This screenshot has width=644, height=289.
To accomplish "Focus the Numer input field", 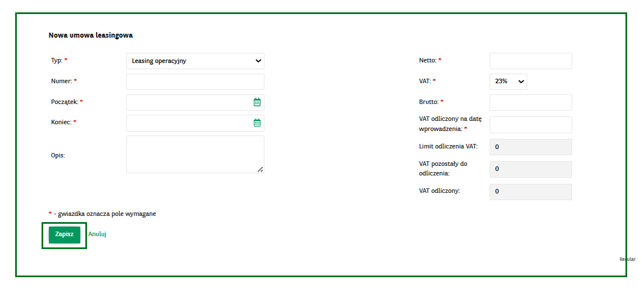I will [195, 82].
